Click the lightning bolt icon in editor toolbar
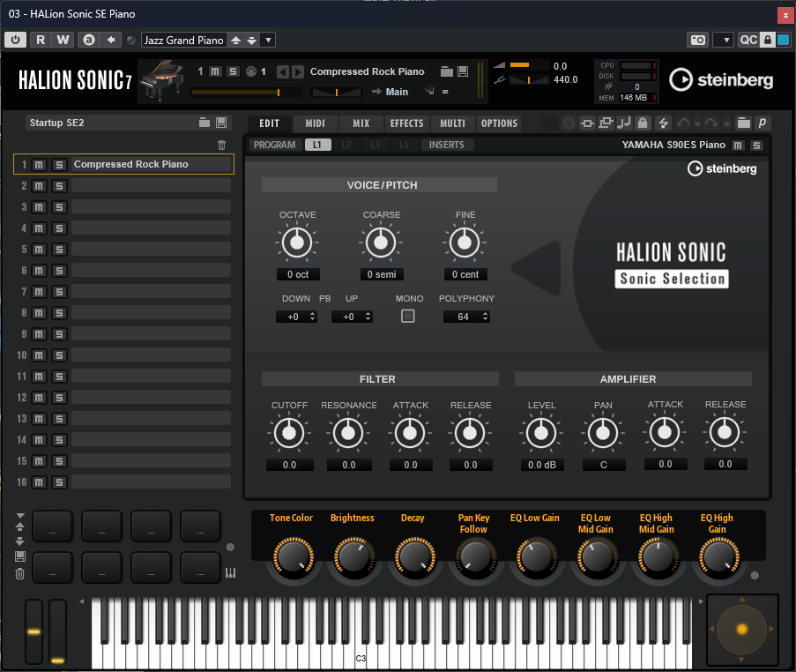796x672 pixels. (x=663, y=123)
